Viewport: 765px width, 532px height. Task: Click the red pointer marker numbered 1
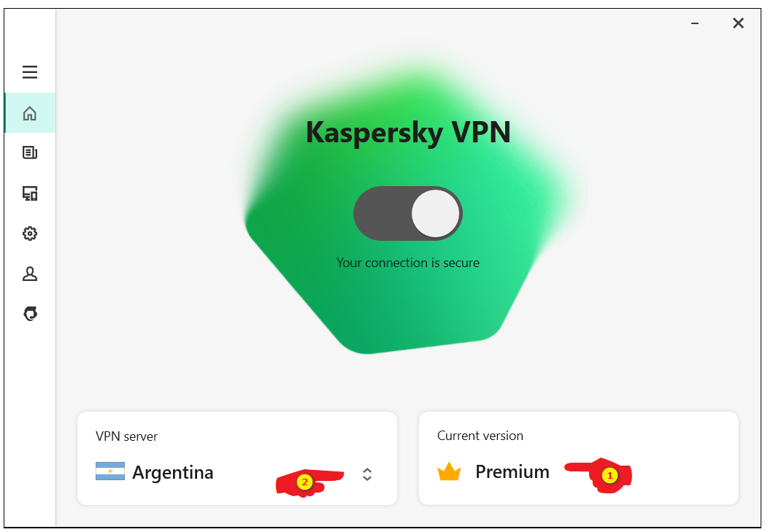609,476
